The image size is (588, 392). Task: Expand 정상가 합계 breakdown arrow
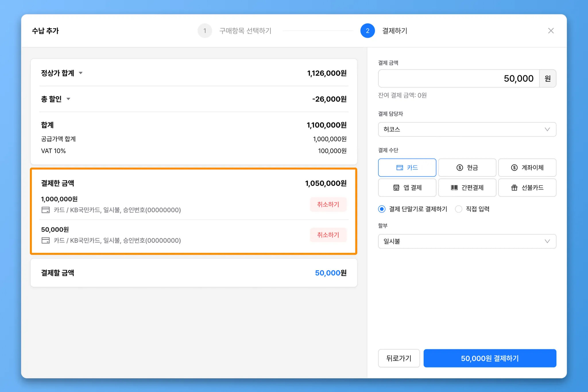click(x=81, y=73)
